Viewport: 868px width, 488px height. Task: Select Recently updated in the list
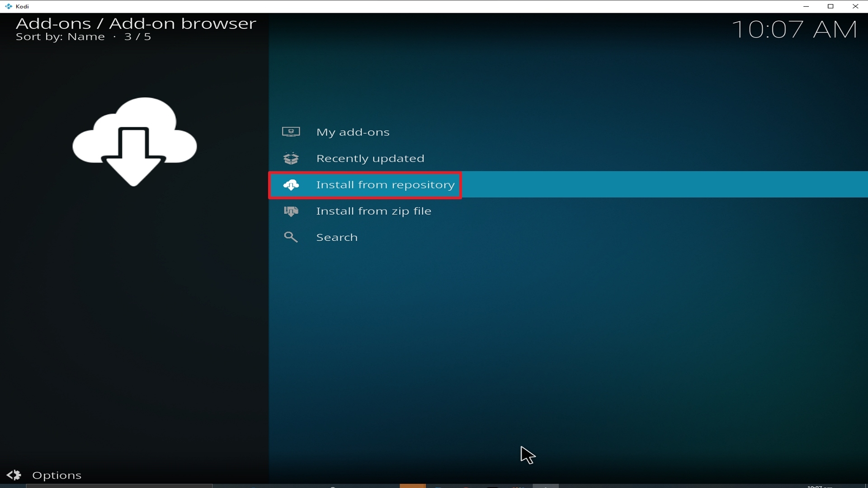coord(568,158)
